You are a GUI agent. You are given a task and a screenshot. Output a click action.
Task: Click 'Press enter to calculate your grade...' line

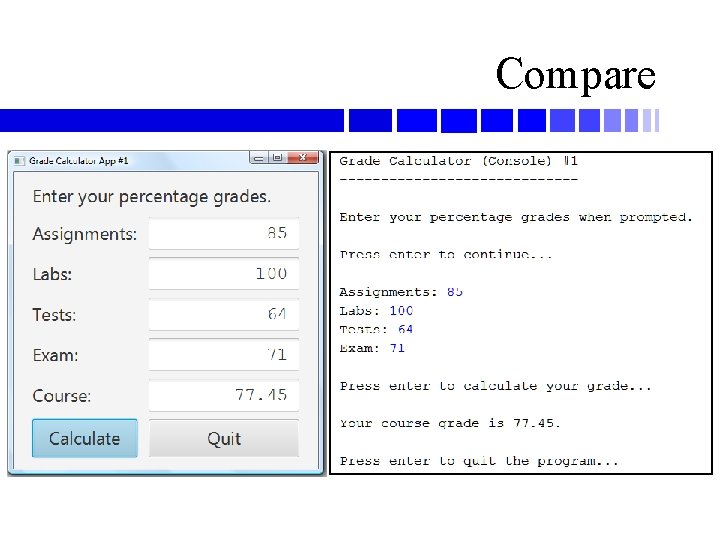point(495,386)
